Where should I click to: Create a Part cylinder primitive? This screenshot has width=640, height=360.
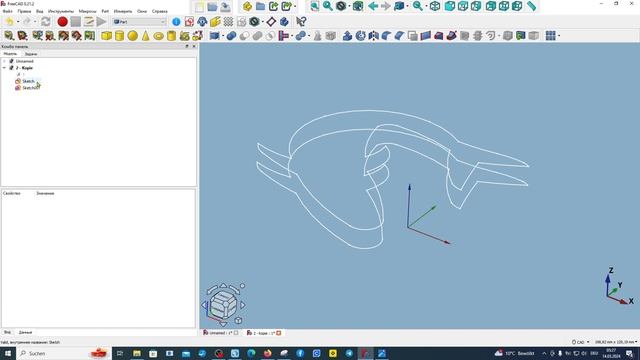point(119,36)
